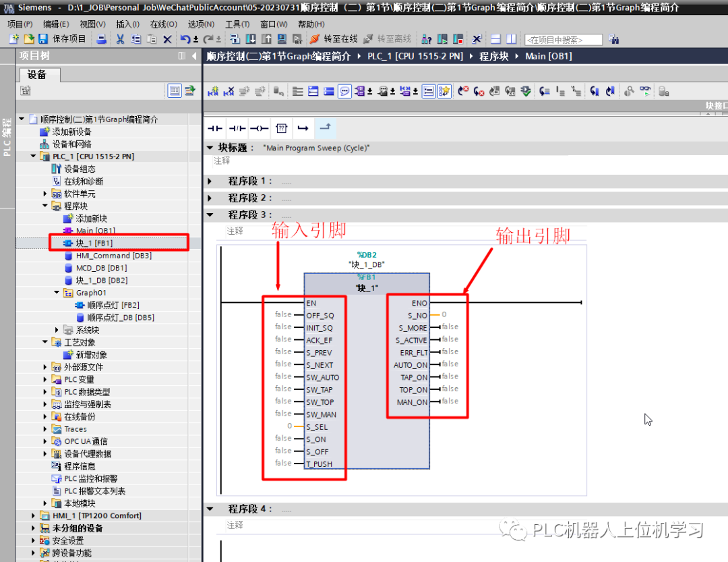Create a new project with toolbar icon
The image size is (728, 562).
pos(14,39)
